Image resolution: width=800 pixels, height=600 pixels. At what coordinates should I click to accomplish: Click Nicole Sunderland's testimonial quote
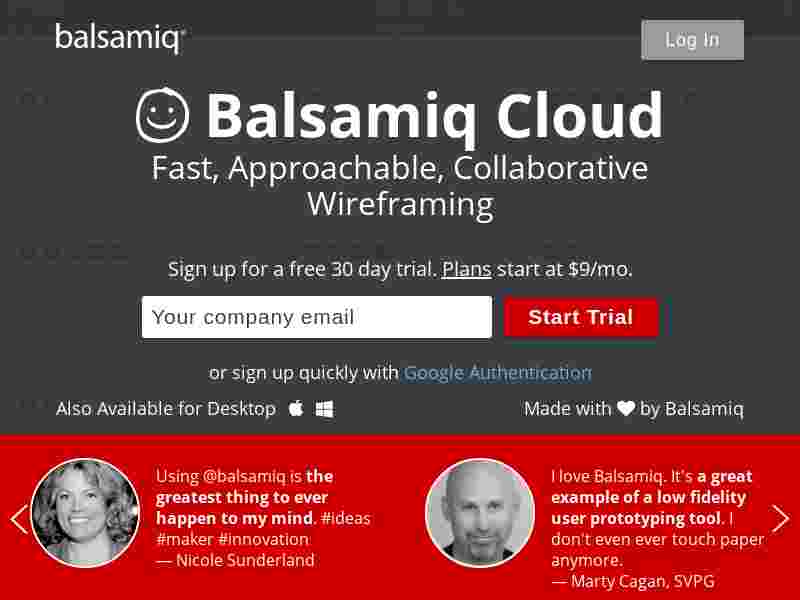(263, 518)
